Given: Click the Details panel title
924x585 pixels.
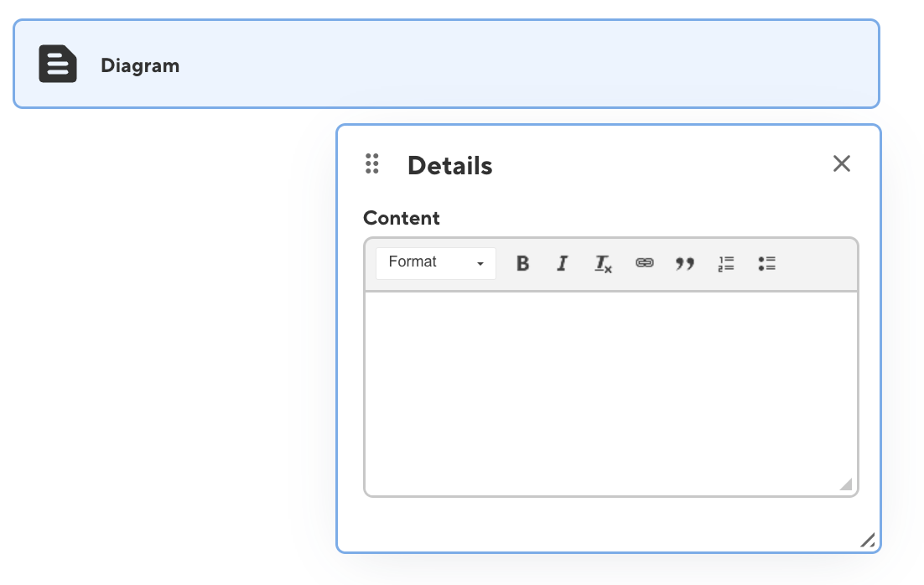Looking at the screenshot, I should 449,165.
